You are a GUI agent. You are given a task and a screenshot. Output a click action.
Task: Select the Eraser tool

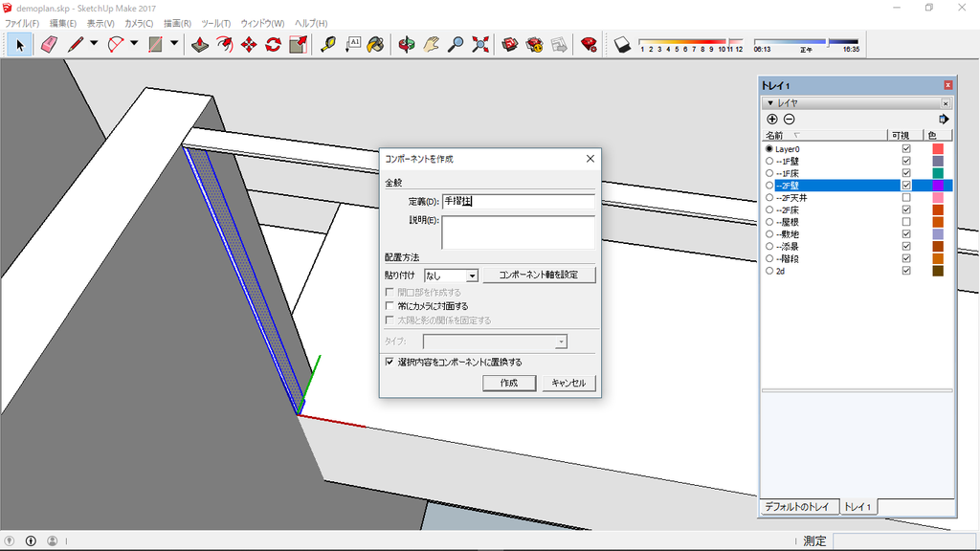click(x=49, y=44)
